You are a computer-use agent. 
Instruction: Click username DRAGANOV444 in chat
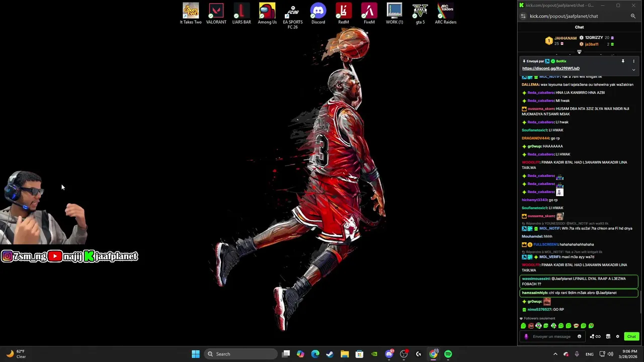[x=535, y=138]
